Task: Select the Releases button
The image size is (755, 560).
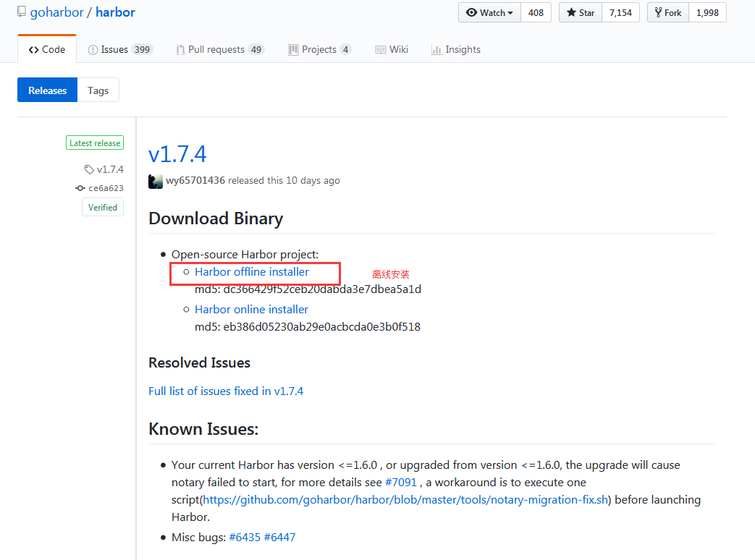Action: (47, 90)
